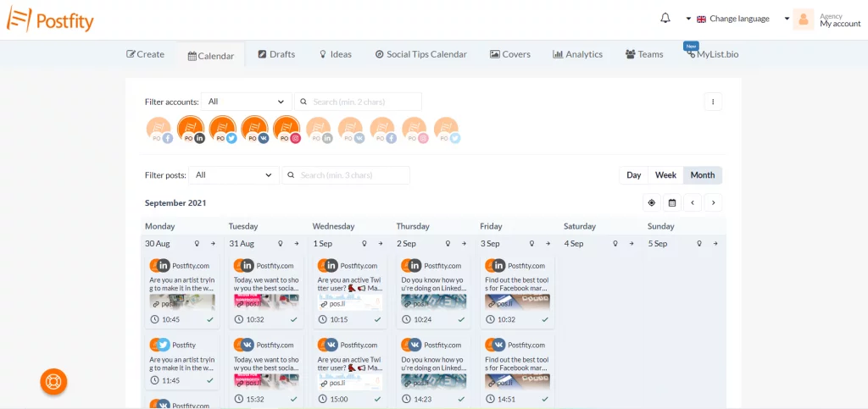Open the notifications bell icon
868x409 pixels.
tap(665, 19)
